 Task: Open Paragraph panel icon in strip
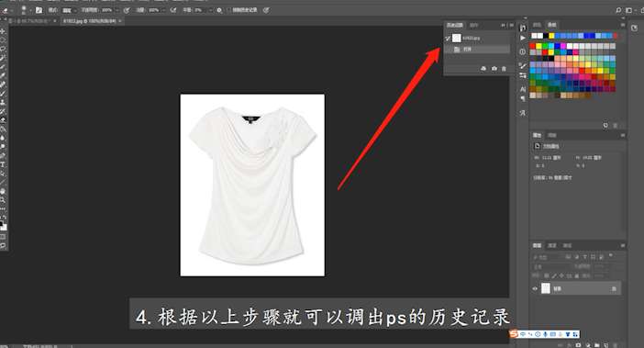point(522,98)
